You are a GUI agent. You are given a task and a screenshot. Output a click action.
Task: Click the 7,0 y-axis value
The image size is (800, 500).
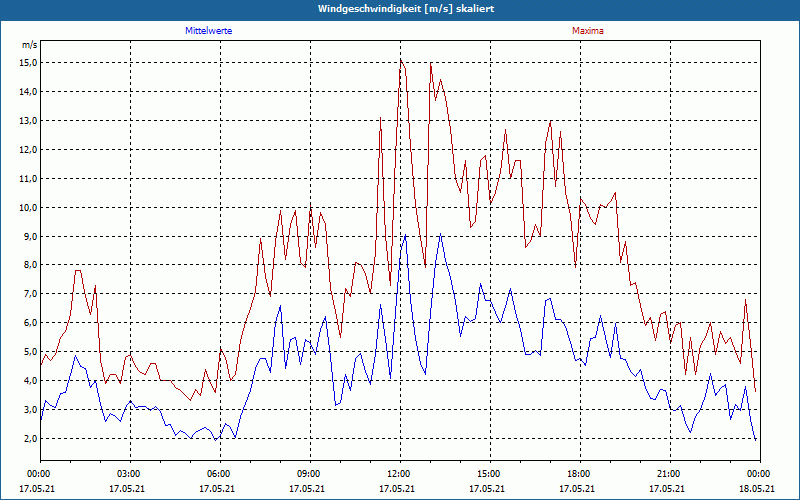point(31,294)
